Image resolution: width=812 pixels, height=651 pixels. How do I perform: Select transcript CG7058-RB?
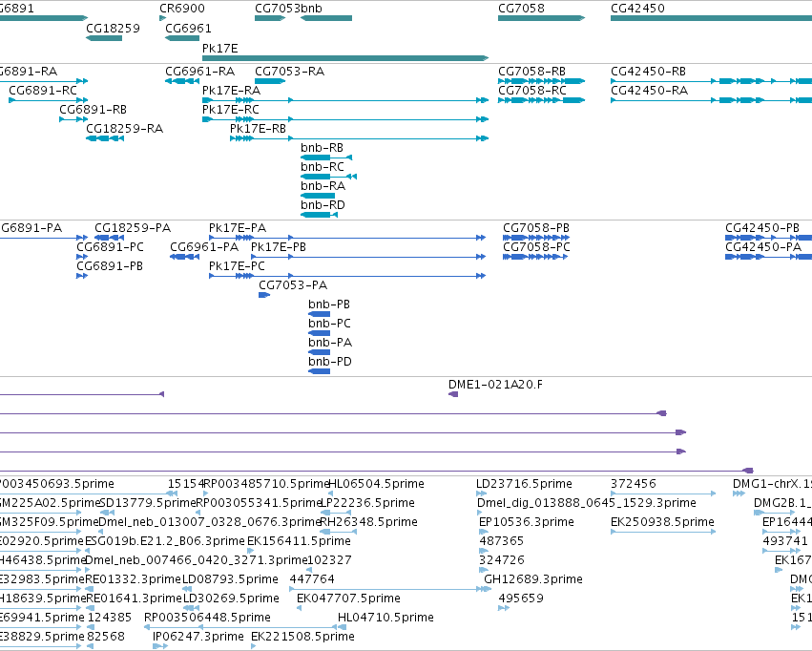point(542,81)
